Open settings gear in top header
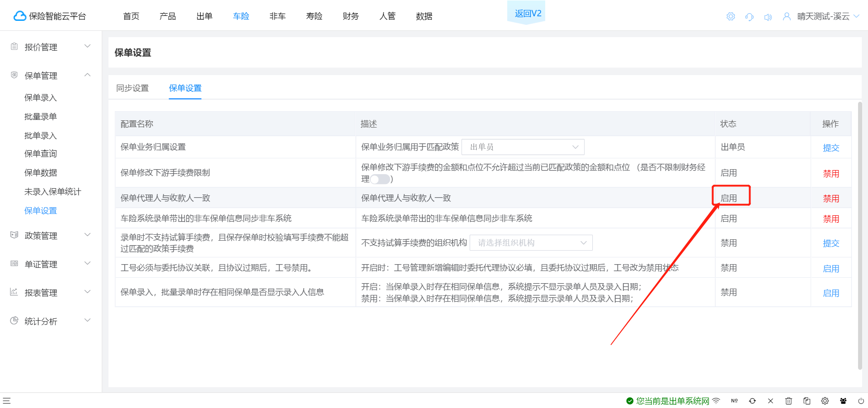Image resolution: width=868 pixels, height=408 pixels. (x=731, y=17)
